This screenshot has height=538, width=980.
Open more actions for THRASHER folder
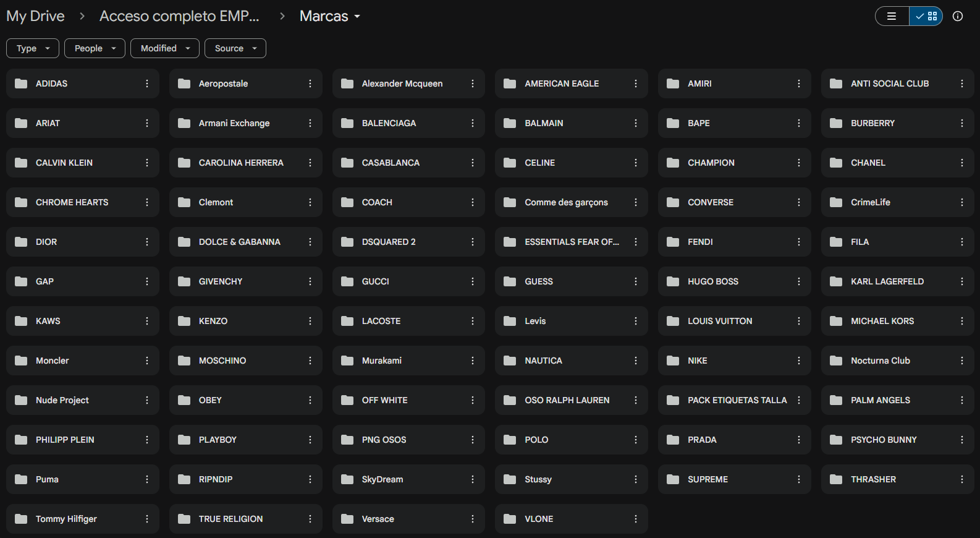[x=962, y=479]
